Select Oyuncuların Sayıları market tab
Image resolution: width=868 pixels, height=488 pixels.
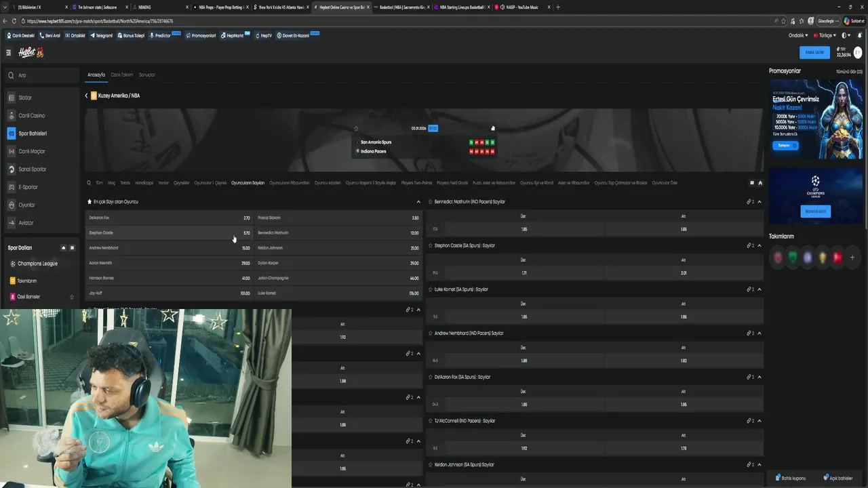pyautogui.click(x=248, y=182)
